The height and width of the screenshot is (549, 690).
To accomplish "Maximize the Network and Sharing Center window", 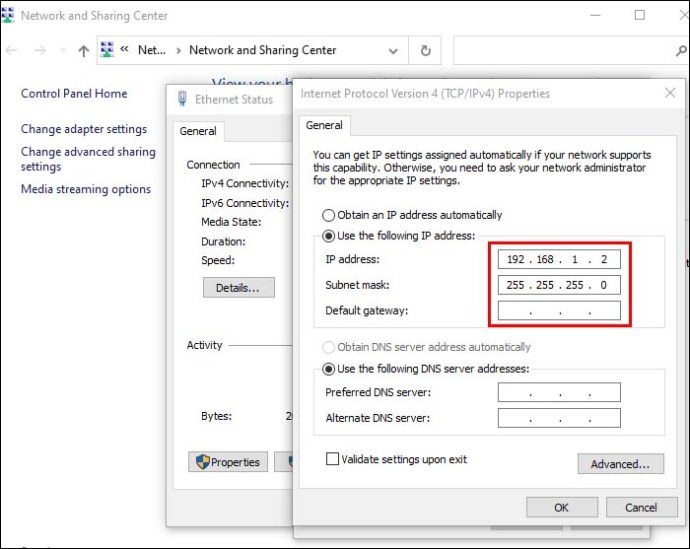I will 639,15.
